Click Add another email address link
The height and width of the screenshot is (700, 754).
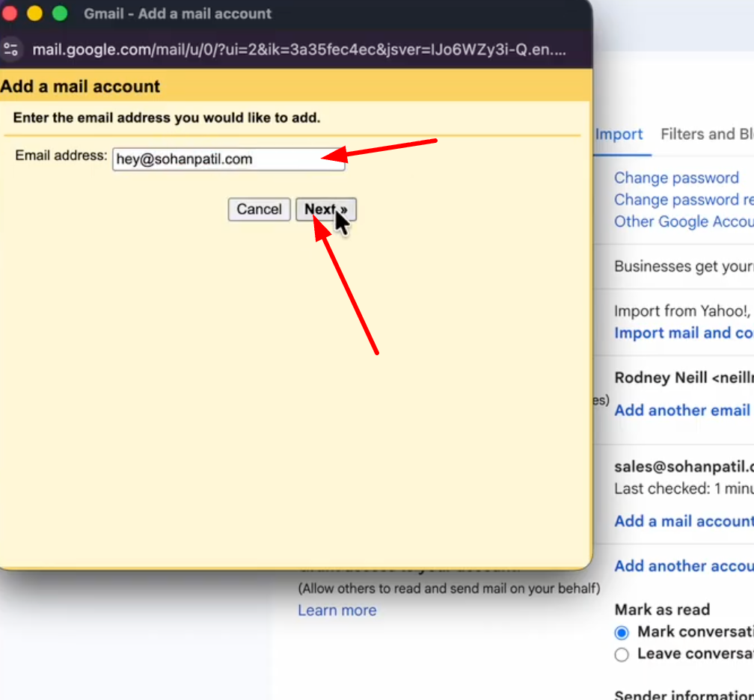point(682,410)
